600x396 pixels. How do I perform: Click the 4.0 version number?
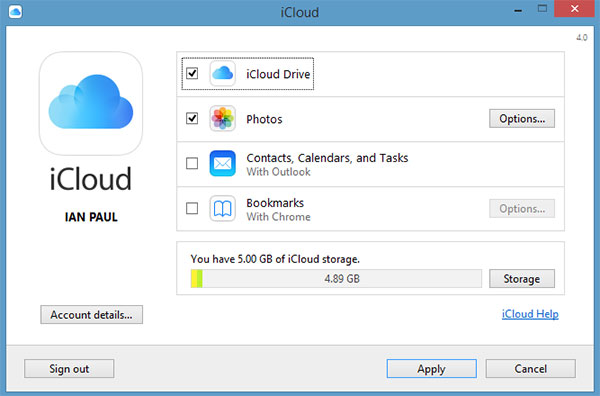pos(582,37)
